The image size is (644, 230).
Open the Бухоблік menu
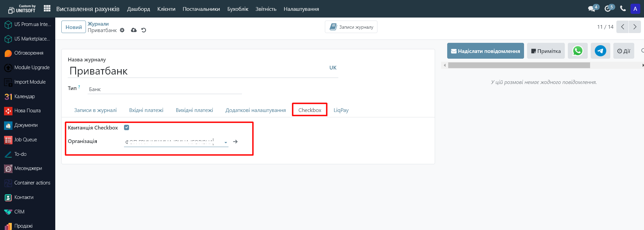238,9
